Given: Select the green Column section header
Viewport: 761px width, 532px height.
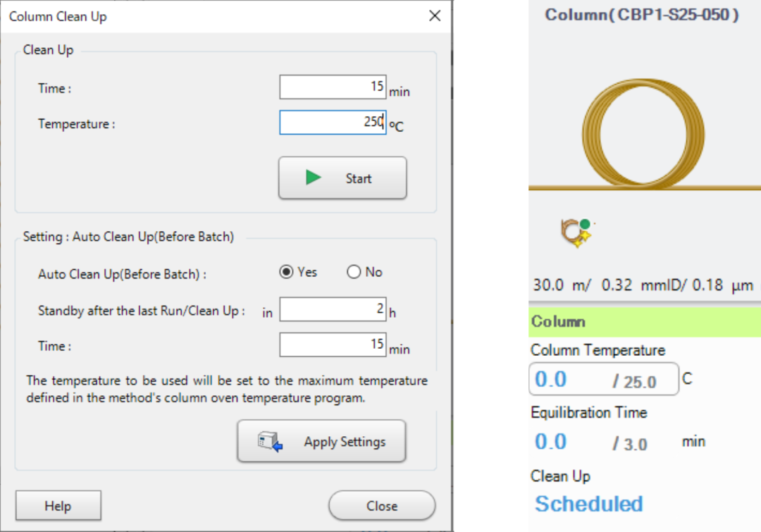Looking at the screenshot, I should click(644, 322).
